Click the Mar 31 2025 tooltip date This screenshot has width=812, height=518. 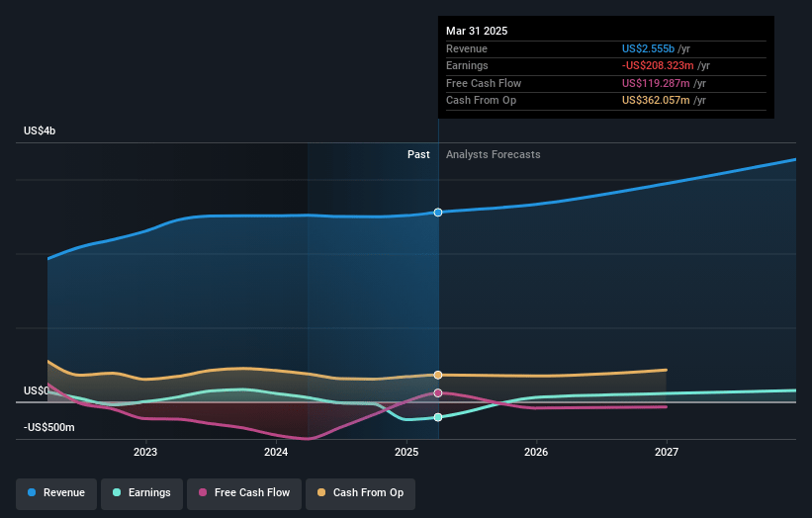click(x=477, y=31)
